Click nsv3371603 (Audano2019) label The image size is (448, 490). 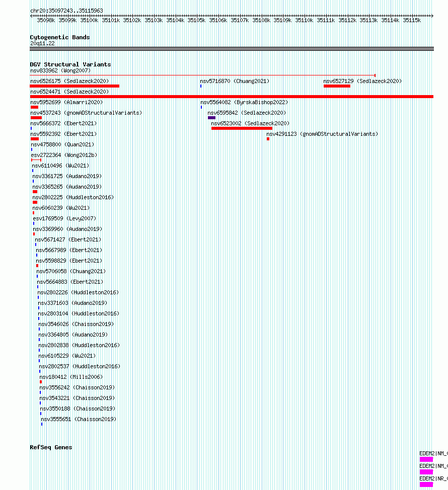point(72,303)
